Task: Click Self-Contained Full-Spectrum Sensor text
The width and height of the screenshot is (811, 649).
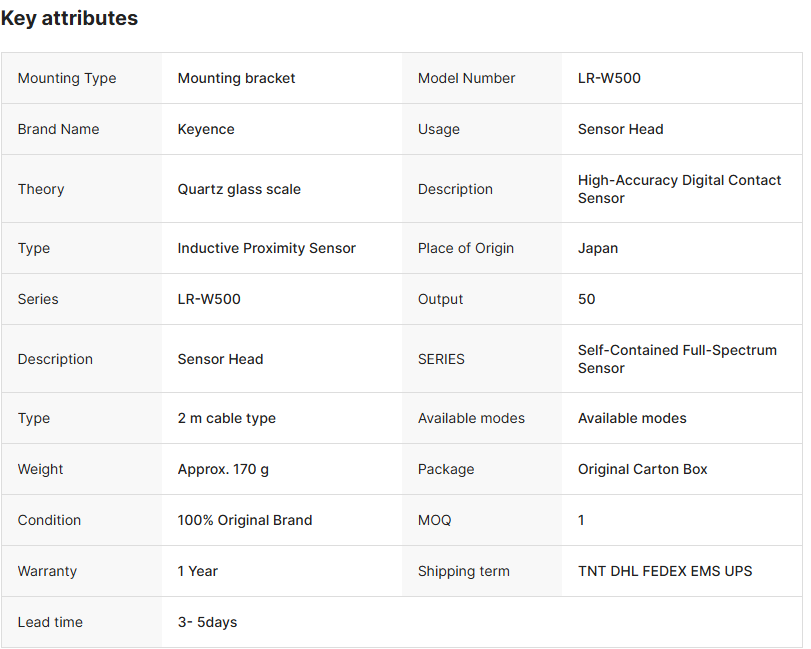Action: click(677, 359)
